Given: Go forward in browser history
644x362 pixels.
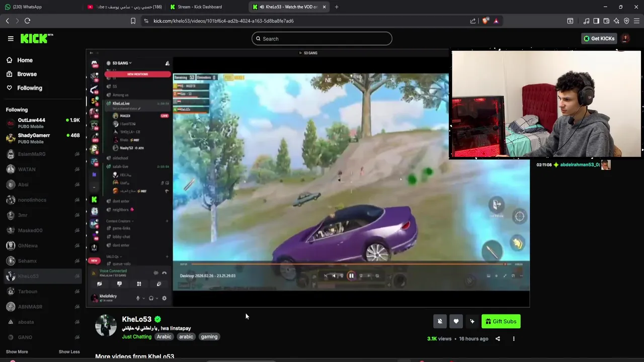Looking at the screenshot, I should coord(17,21).
